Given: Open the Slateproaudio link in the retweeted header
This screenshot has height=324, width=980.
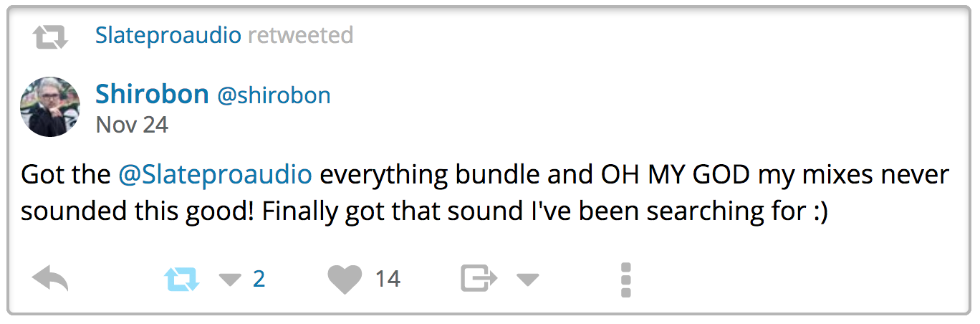Looking at the screenshot, I should [168, 35].
